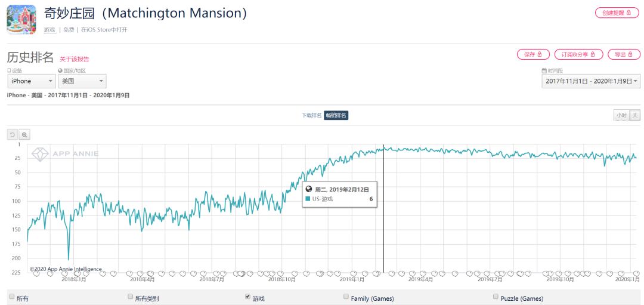Screen dimensions: 644x305
Task: Enable the 所有 checkbox
Action: (11, 297)
